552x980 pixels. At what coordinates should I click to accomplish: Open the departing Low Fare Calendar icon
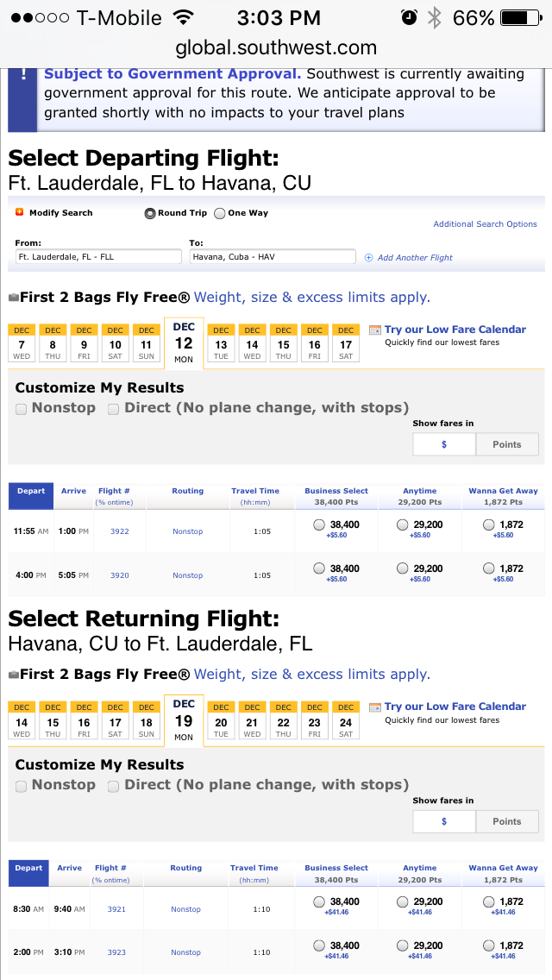tap(375, 330)
